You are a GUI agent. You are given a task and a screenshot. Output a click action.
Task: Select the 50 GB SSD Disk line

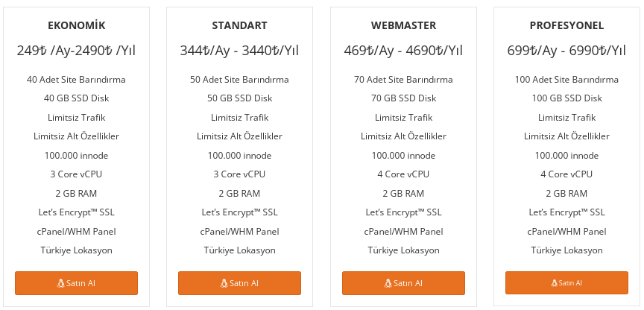(239, 98)
